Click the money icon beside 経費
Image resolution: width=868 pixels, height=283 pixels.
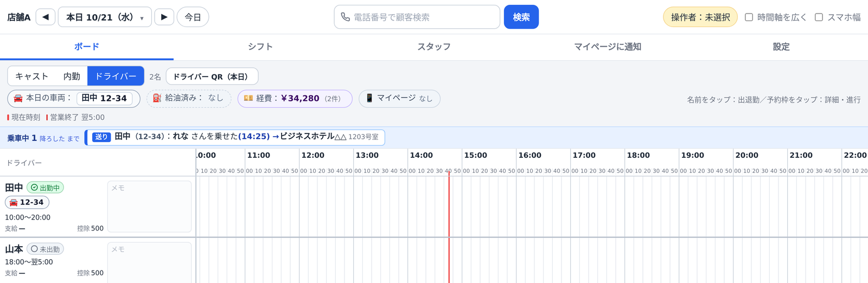[248, 98]
